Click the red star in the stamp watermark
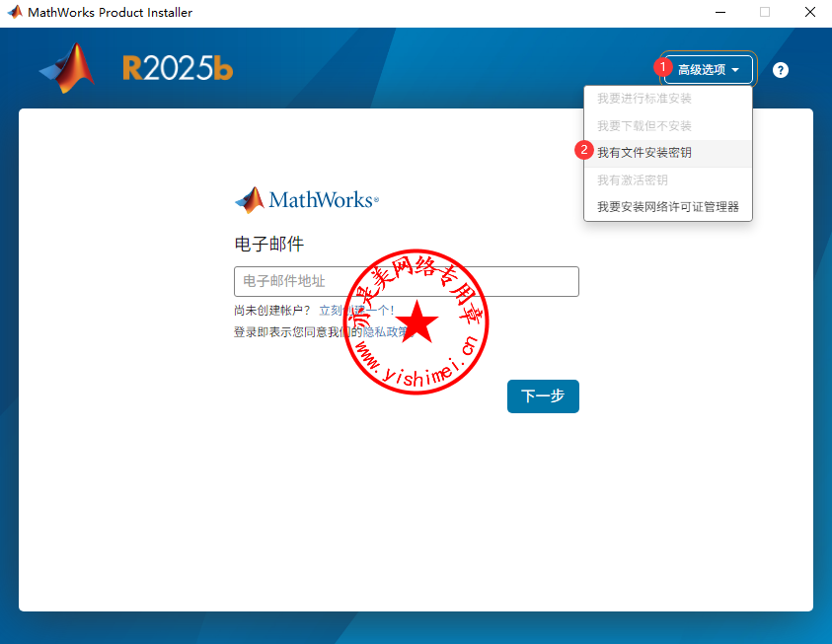832x644 pixels. tap(417, 322)
